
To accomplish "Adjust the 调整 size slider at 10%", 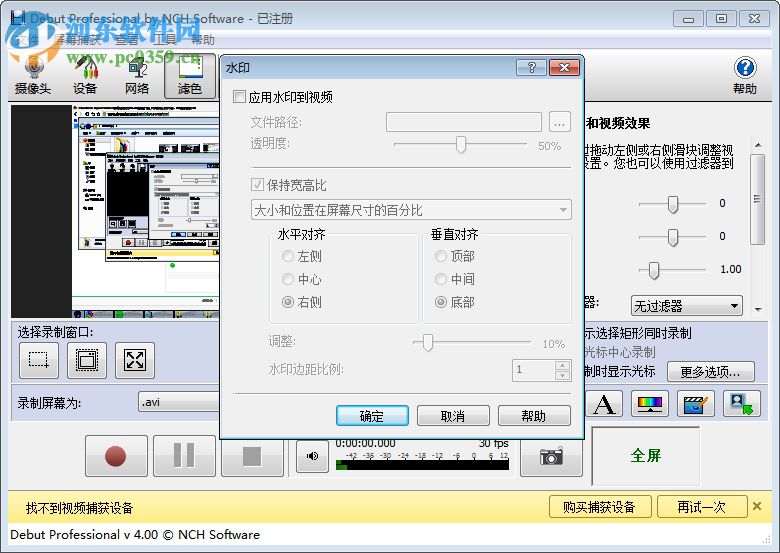I will coord(428,342).
